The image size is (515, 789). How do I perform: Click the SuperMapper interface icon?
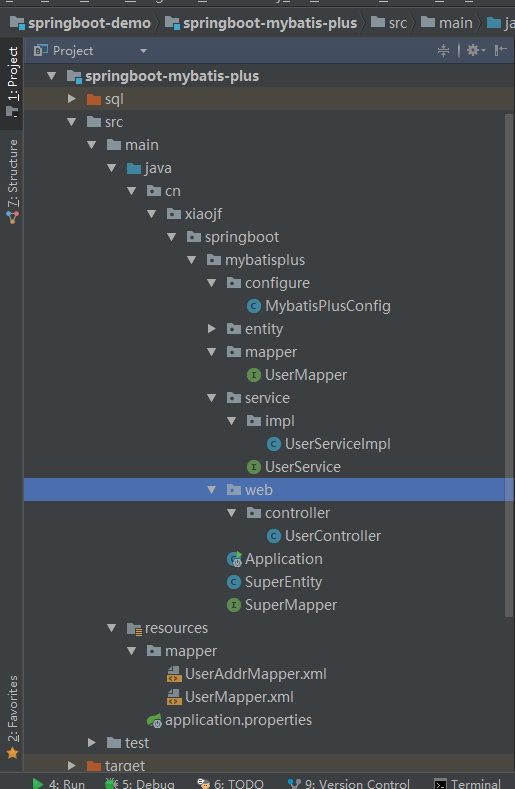(x=234, y=605)
